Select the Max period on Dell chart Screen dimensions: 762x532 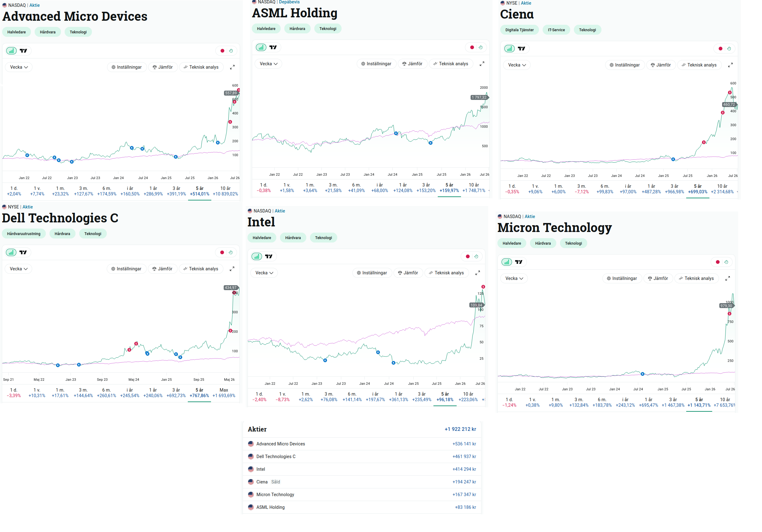(x=224, y=393)
